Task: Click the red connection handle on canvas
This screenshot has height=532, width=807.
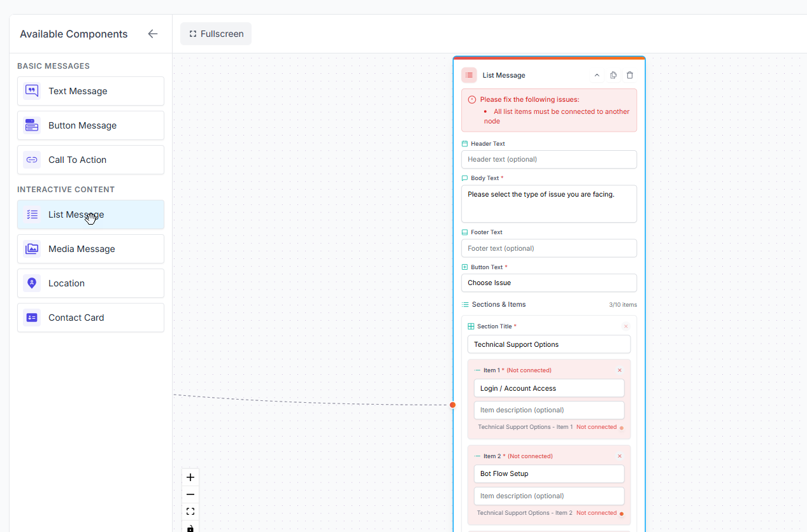Action: tap(452, 405)
